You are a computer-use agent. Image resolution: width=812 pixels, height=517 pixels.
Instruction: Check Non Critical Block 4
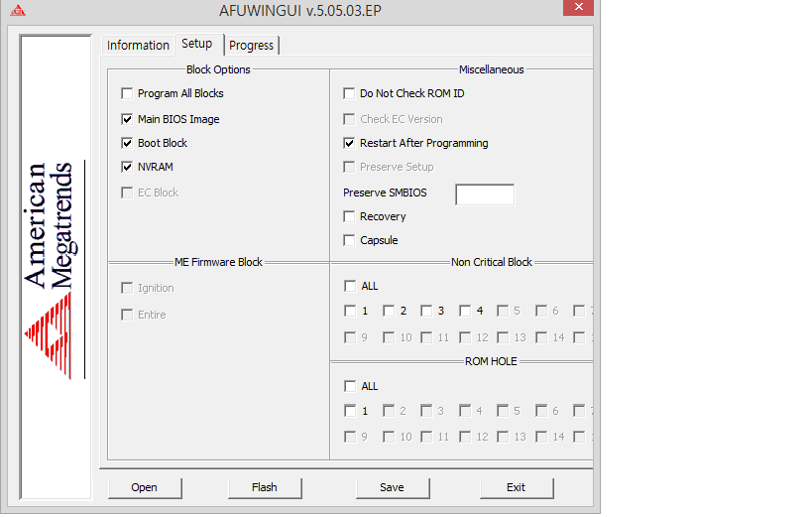(465, 312)
